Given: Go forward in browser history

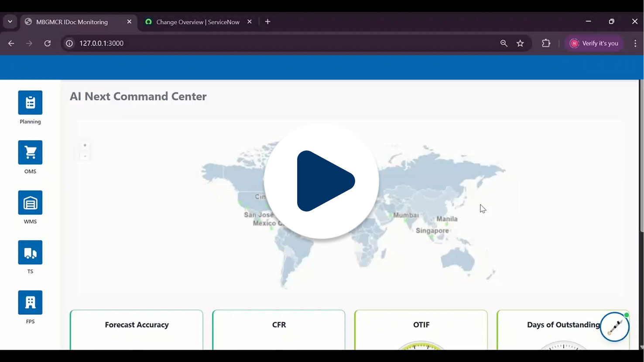Looking at the screenshot, I should (29, 43).
